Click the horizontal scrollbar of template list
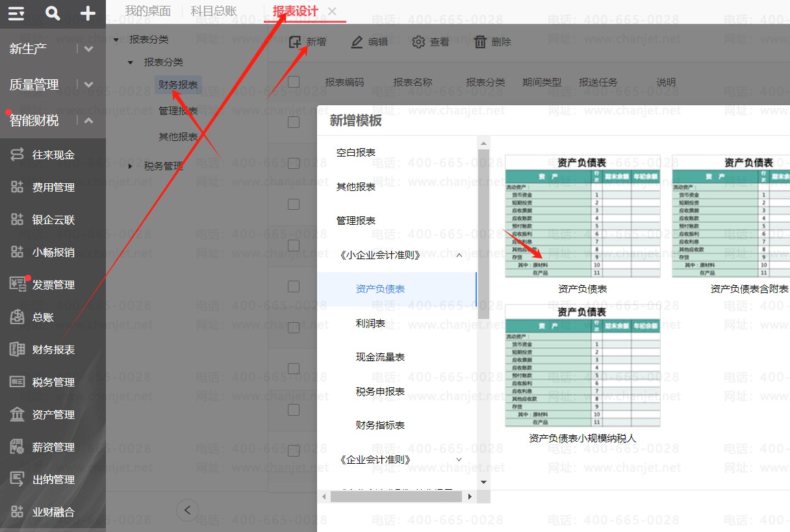Image resolution: width=790 pixels, height=532 pixels. click(x=397, y=496)
